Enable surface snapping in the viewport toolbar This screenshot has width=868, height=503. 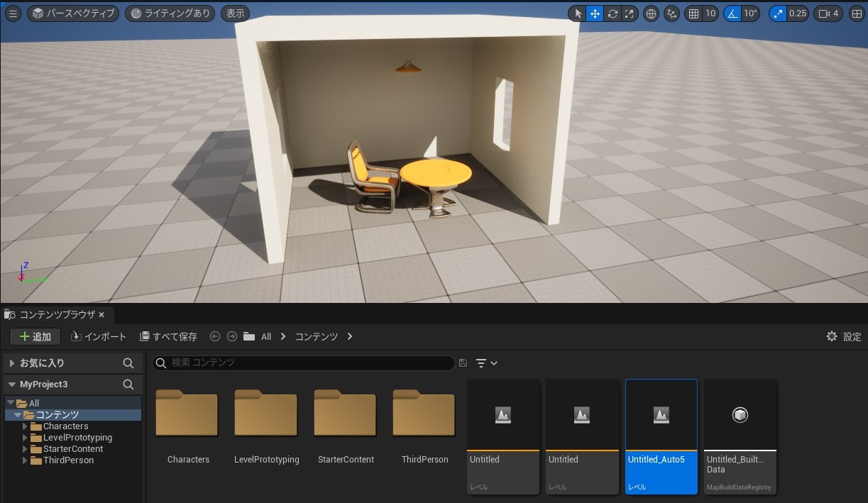671,13
